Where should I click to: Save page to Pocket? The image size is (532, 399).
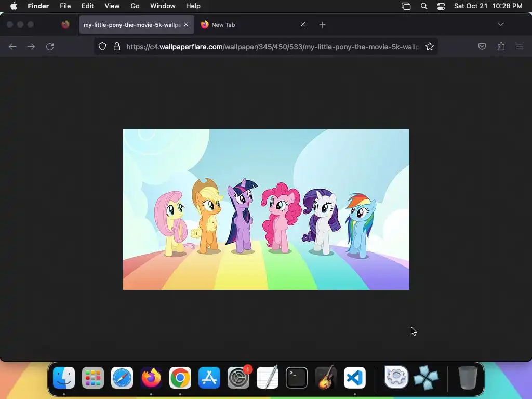(482, 46)
